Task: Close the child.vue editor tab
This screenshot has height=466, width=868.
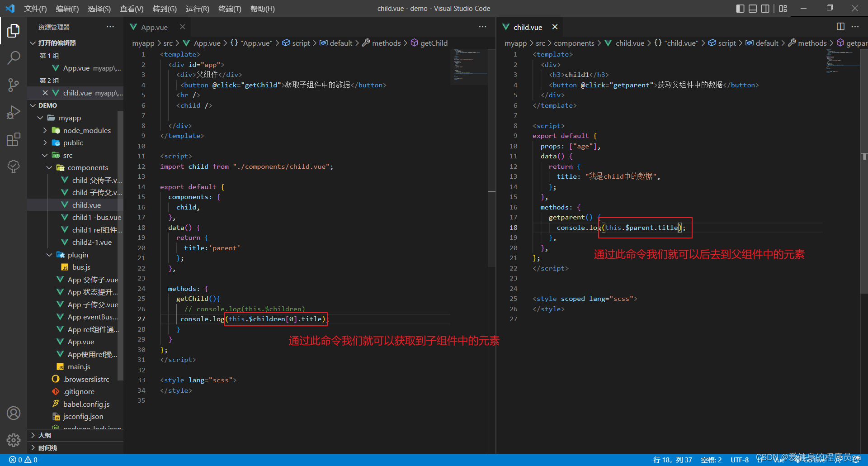Action: point(555,27)
